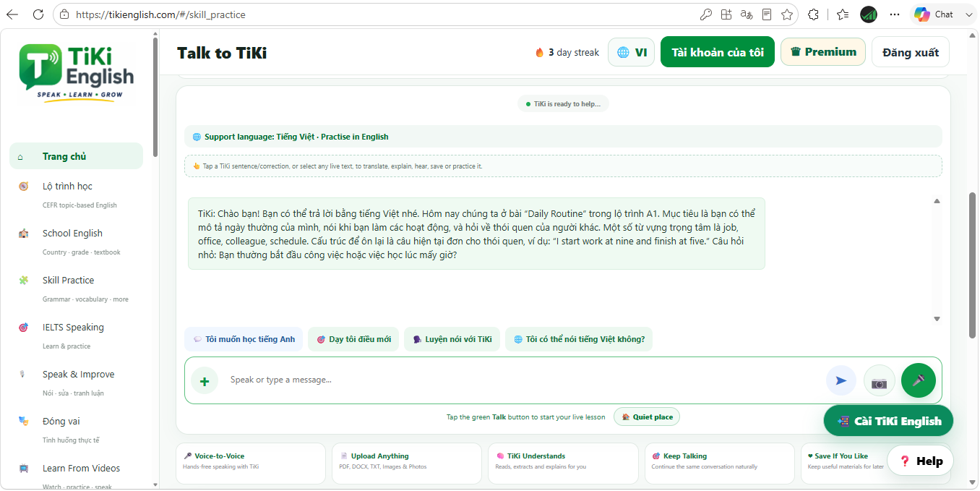This screenshot has height=491, width=980.
Task: Open the Premium button
Action: coord(823,52)
